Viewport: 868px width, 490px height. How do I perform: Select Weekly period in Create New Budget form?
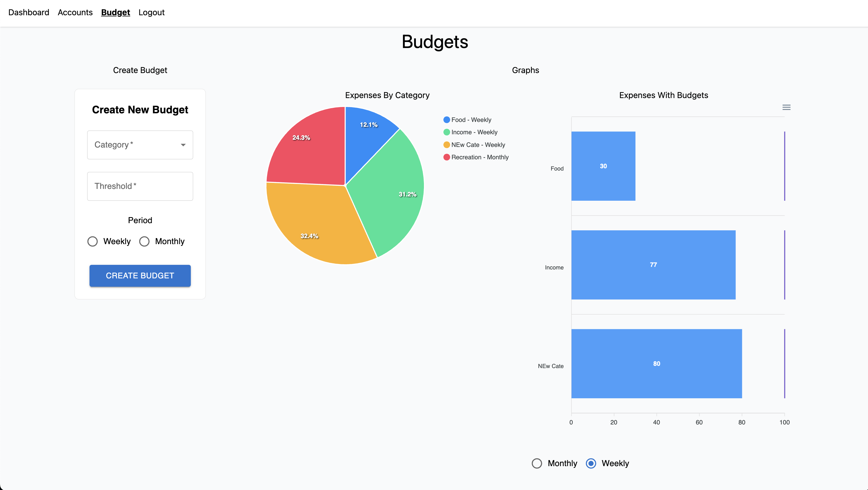93,242
